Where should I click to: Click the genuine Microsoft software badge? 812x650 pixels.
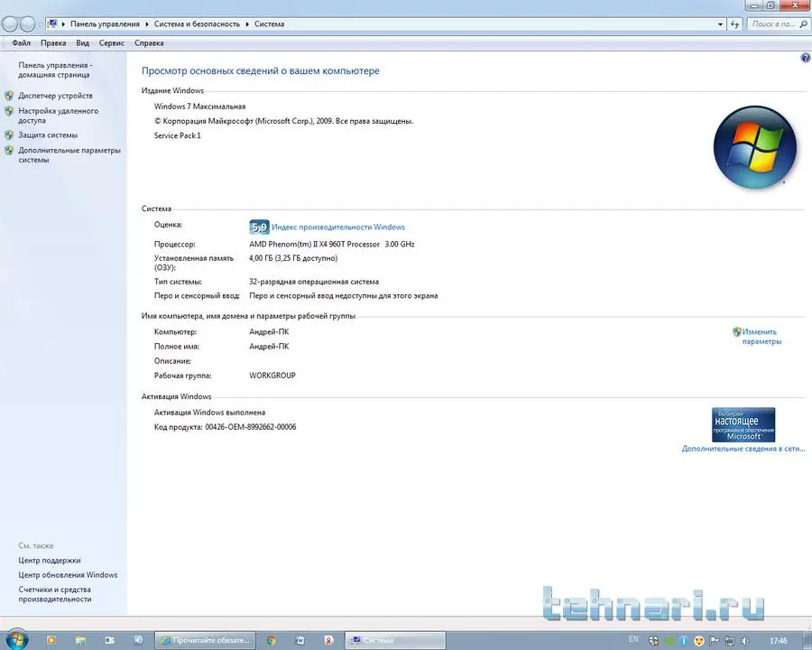(x=743, y=424)
